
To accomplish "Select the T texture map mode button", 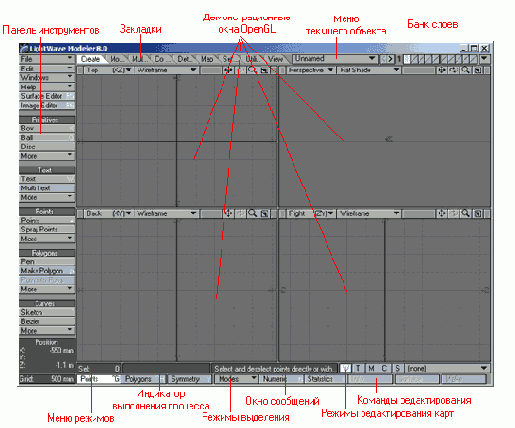I will click(x=358, y=368).
